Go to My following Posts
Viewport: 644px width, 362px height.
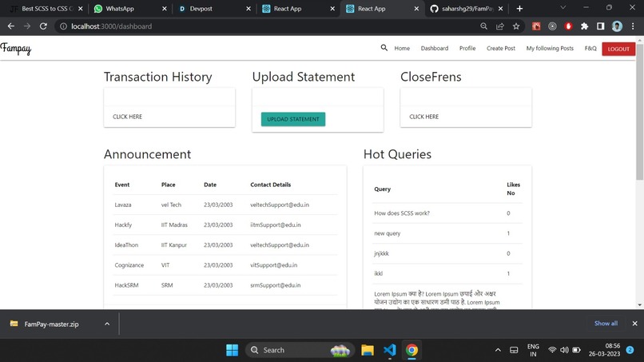click(x=550, y=48)
